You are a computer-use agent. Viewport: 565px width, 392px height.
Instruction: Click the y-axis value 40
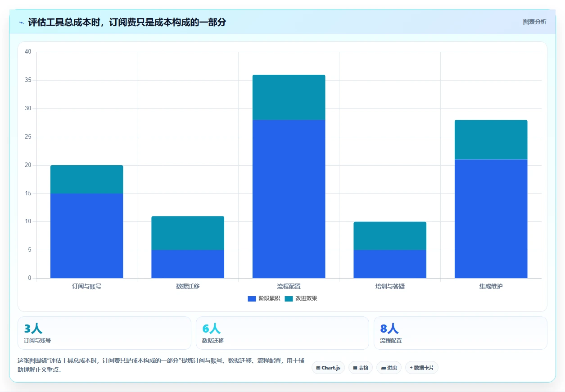pyautogui.click(x=28, y=52)
